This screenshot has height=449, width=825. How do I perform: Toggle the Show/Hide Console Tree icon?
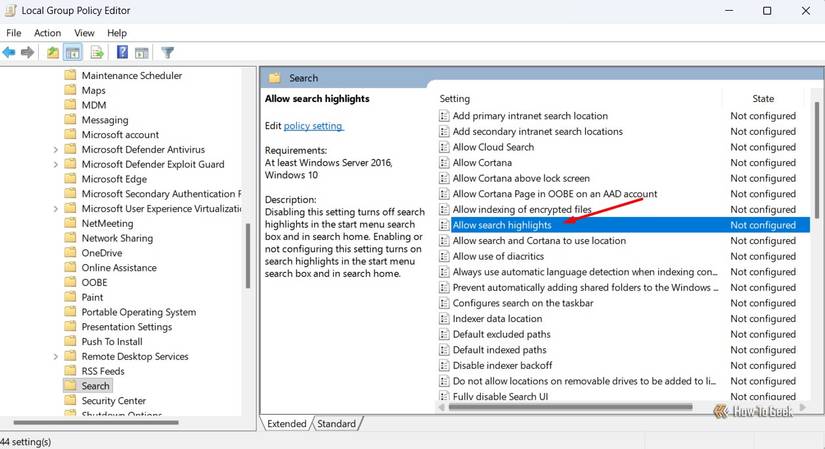(73, 52)
